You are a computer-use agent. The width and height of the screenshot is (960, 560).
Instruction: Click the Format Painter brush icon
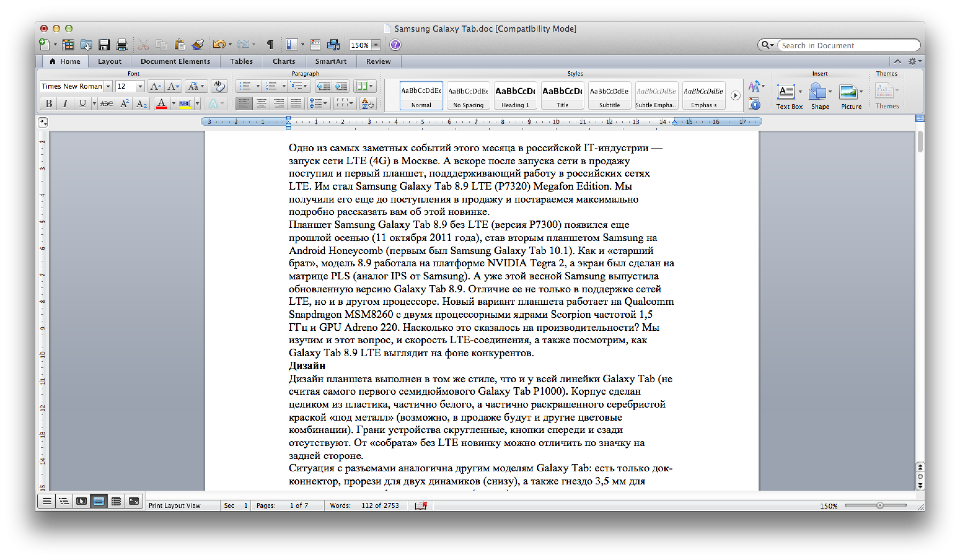(197, 45)
